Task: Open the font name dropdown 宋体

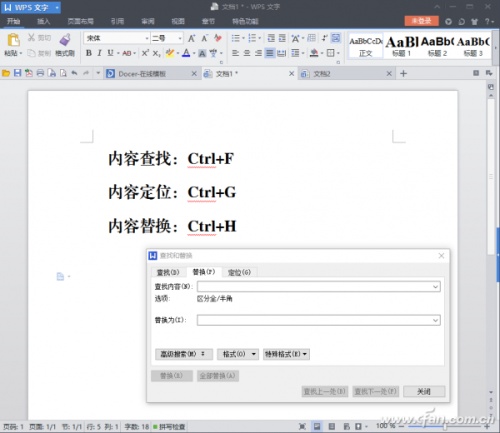Action: (117, 38)
